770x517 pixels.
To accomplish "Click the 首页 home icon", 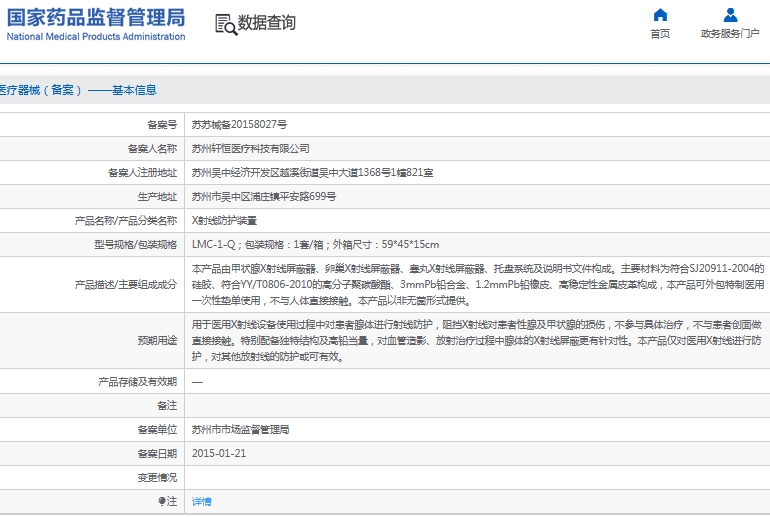I will [x=660, y=15].
